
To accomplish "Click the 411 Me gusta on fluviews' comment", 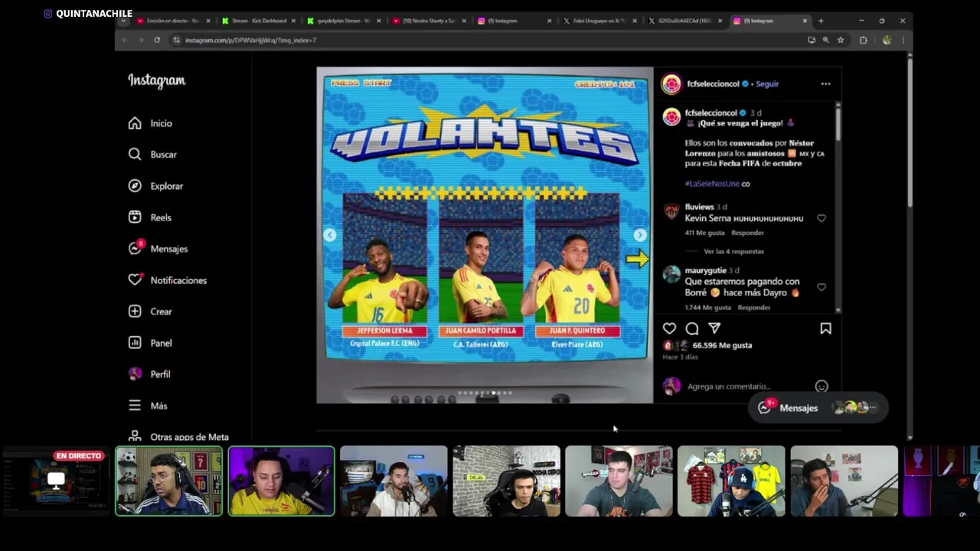I will (x=704, y=233).
